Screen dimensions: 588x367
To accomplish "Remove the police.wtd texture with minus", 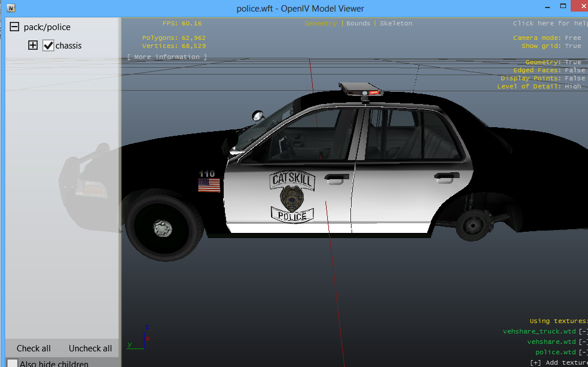I will pos(583,352).
